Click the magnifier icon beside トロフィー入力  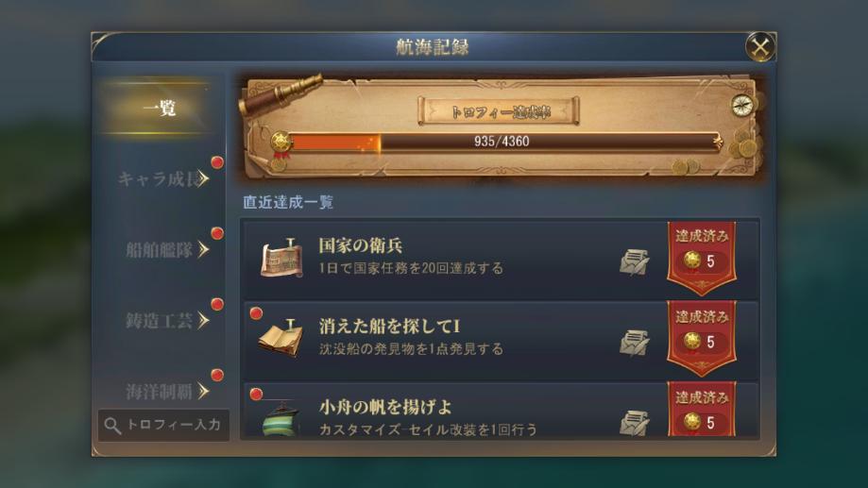point(112,426)
